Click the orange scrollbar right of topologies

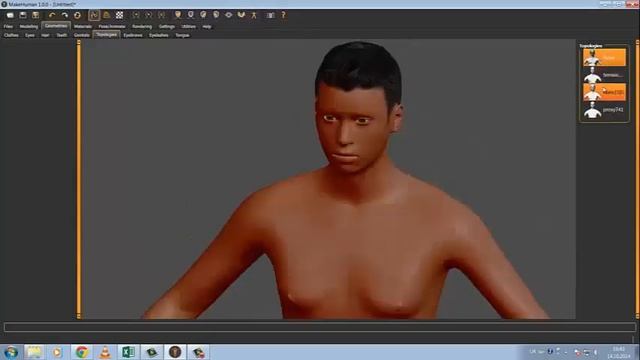click(x=638, y=179)
